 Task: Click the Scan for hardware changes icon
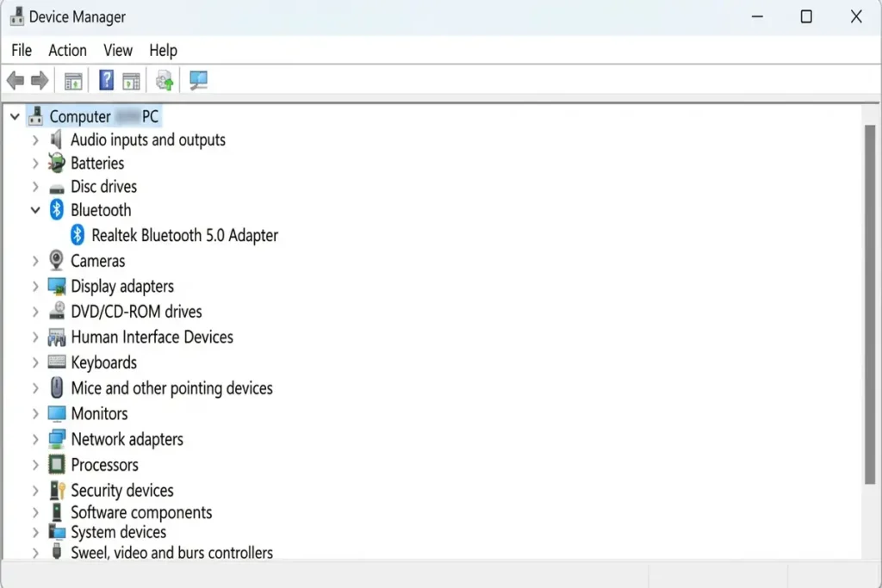198,80
